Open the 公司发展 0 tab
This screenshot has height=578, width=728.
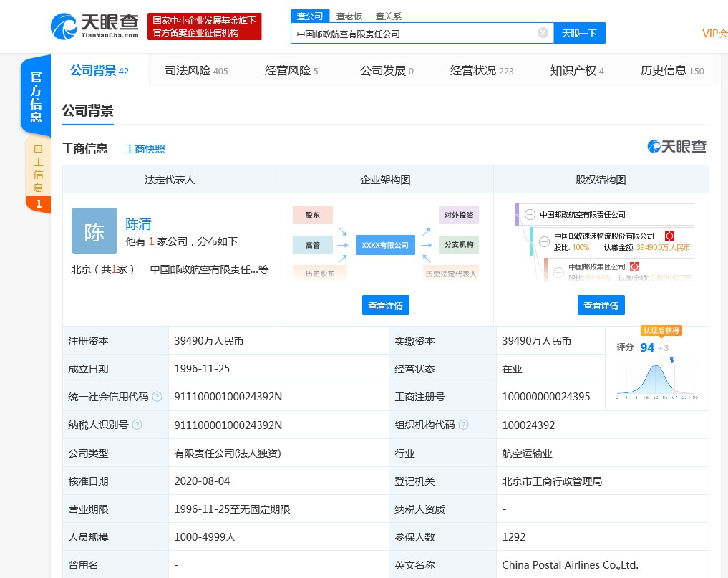387,71
